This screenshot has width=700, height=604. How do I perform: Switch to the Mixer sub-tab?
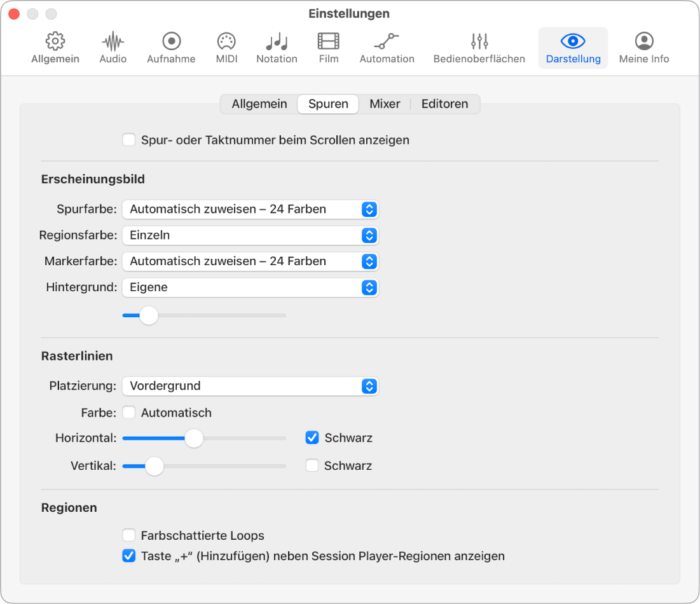pos(385,104)
